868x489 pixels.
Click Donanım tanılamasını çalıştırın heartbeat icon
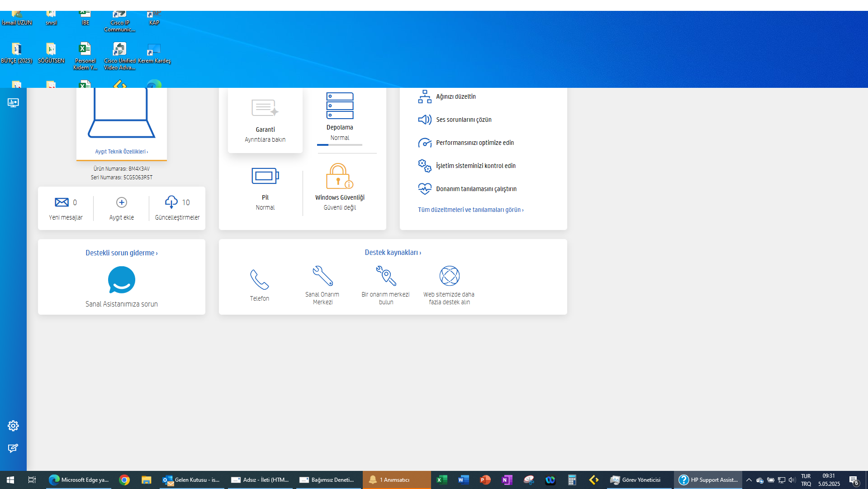tap(425, 189)
